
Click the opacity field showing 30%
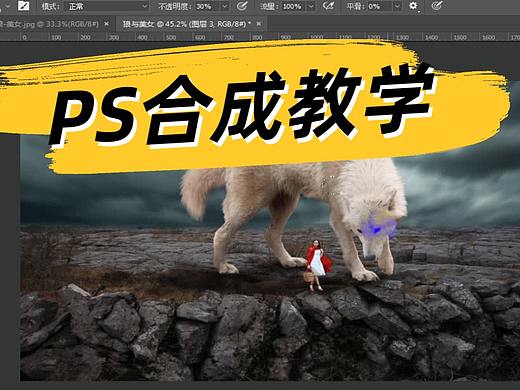pyautogui.click(x=206, y=6)
